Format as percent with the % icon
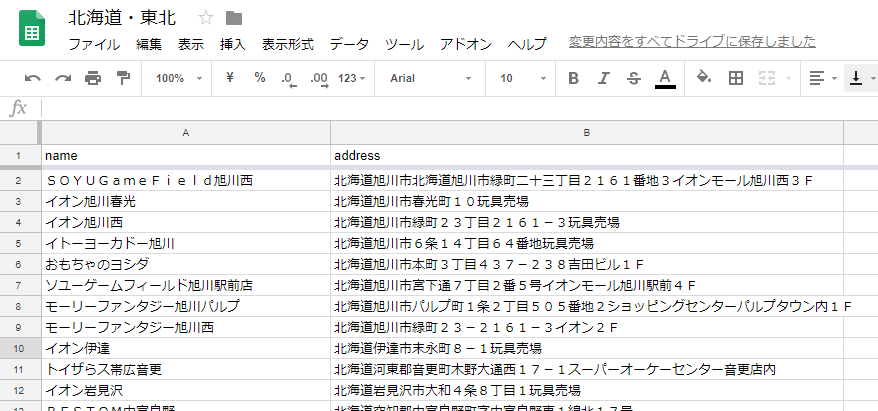 260,78
